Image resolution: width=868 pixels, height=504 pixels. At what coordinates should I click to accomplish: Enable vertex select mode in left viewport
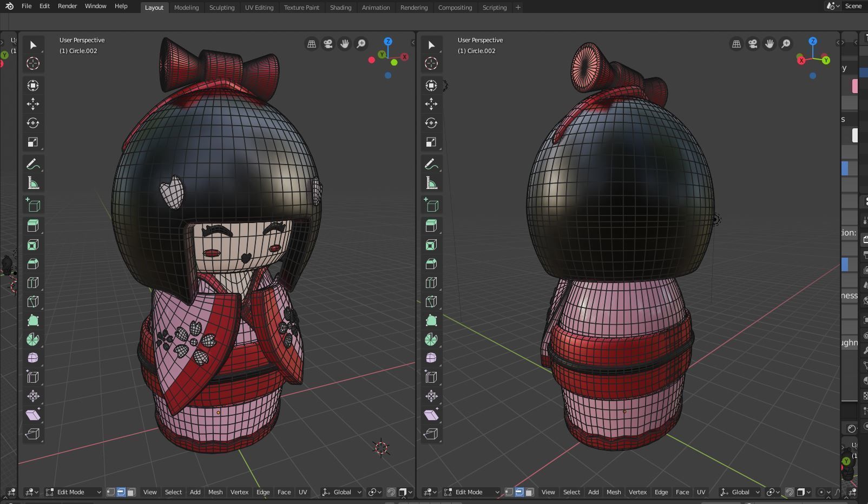(111, 492)
